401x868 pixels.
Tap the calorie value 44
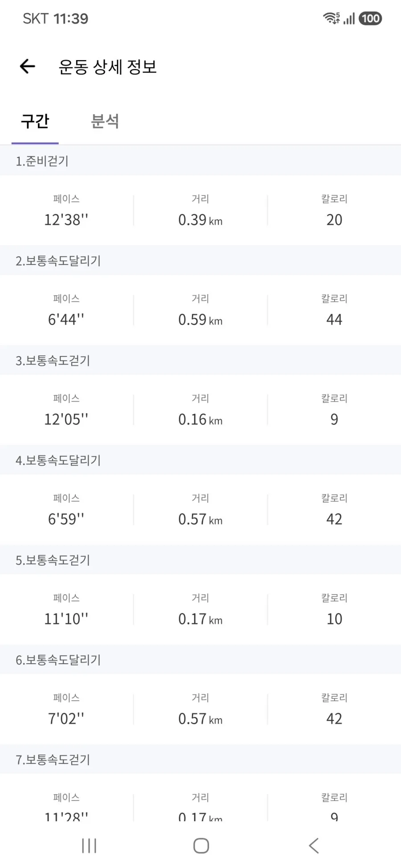[x=334, y=319]
